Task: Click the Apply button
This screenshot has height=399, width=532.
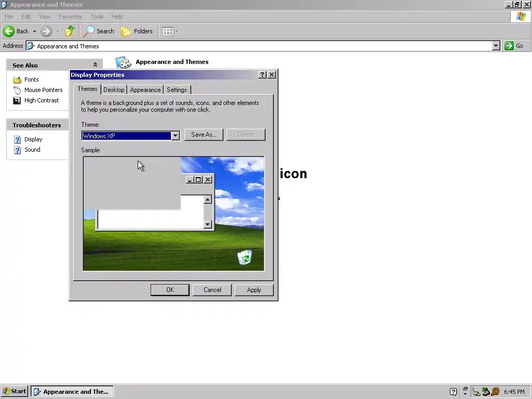Action: [x=254, y=290]
